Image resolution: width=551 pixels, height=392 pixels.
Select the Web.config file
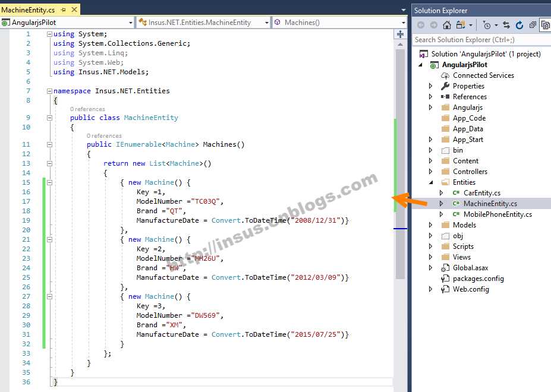click(x=471, y=289)
